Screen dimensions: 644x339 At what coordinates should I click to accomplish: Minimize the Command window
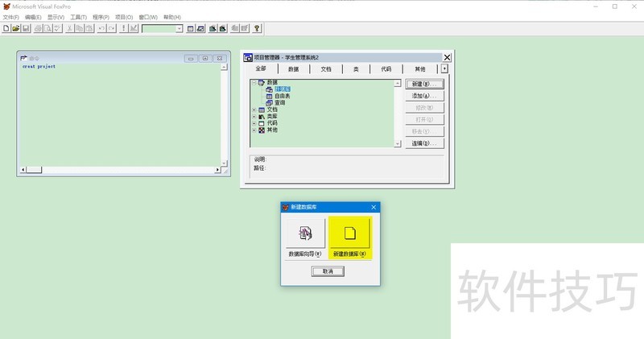(191, 58)
